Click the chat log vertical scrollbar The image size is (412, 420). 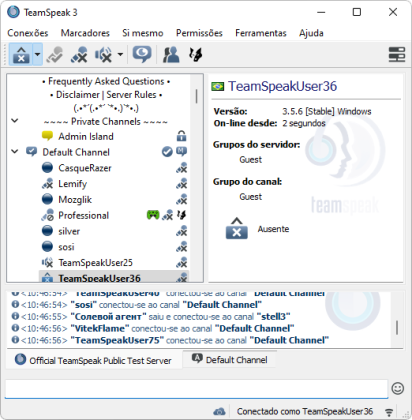(x=397, y=327)
